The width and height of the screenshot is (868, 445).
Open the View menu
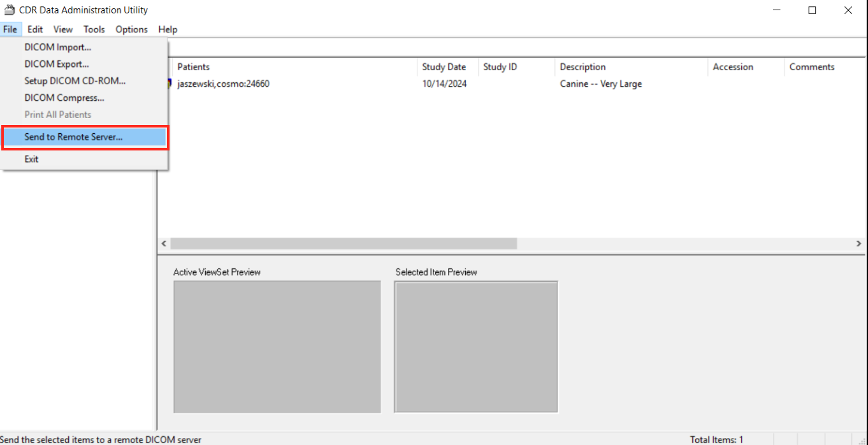[x=62, y=29]
